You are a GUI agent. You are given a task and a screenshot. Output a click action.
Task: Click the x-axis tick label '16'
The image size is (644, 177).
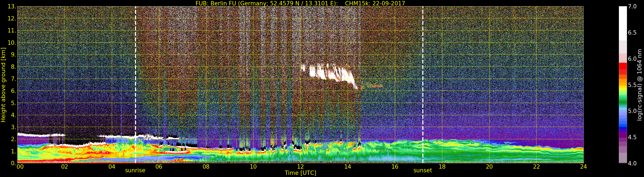pyautogui.click(x=395, y=166)
